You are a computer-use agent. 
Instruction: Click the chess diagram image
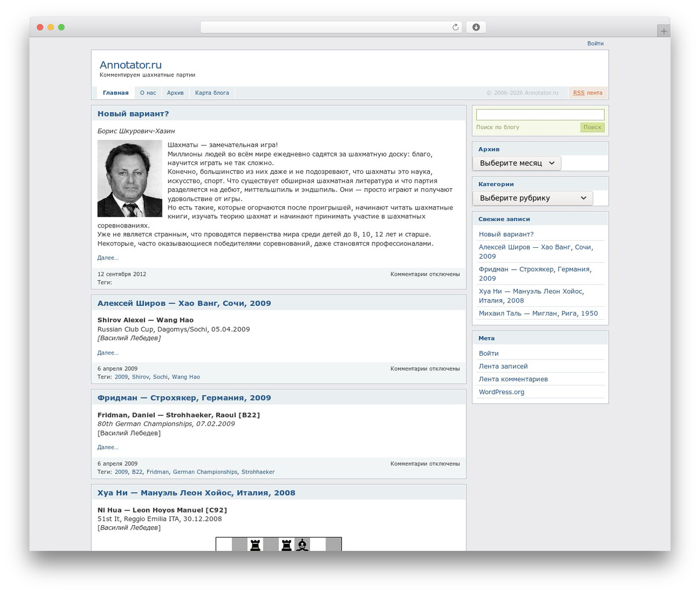279,544
